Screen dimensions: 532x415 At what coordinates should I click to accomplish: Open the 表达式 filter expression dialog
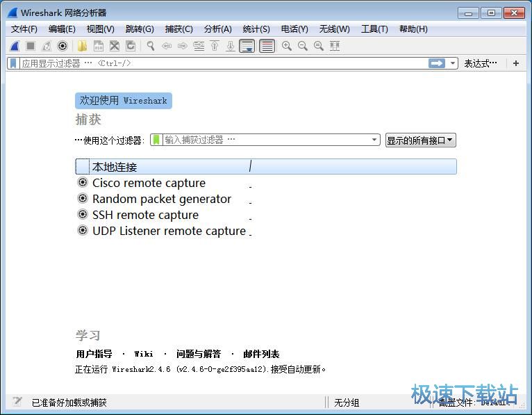tap(481, 63)
